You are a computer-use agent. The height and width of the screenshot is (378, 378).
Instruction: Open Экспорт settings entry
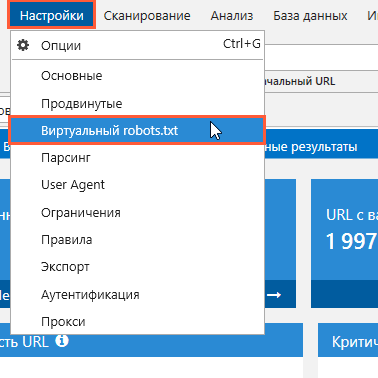coord(137,267)
